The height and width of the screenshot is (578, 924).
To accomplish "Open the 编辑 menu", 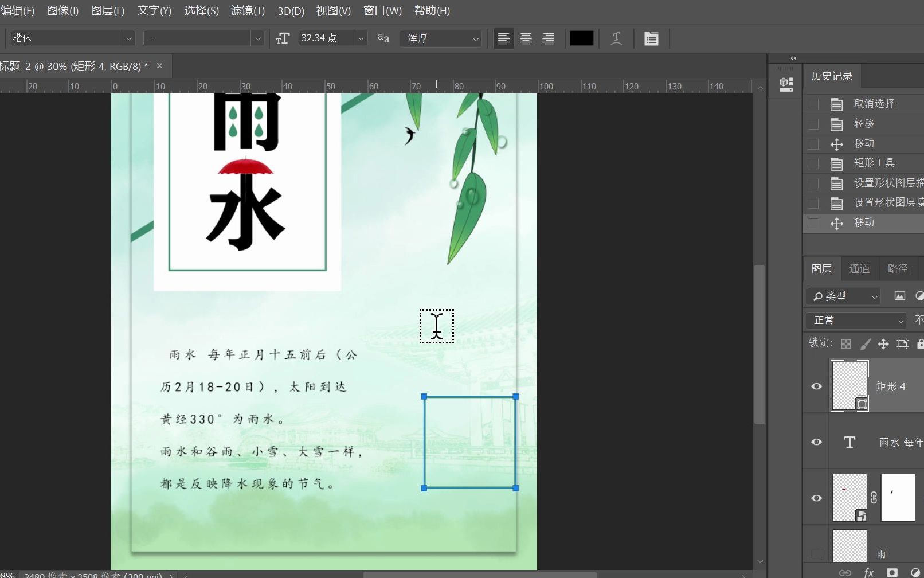I will 17,11.
